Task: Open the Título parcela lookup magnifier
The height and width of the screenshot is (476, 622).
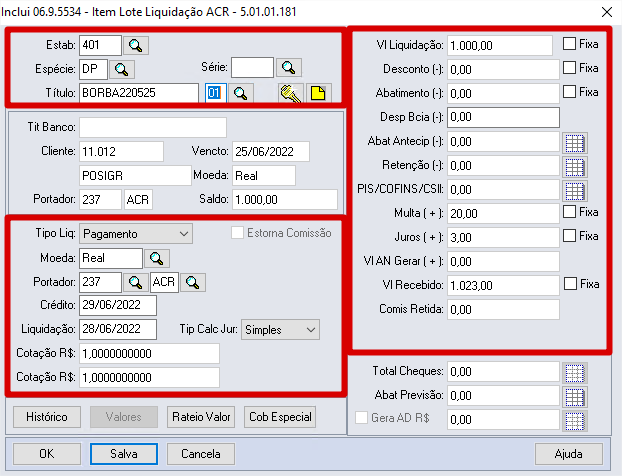Action: pyautogui.click(x=240, y=93)
